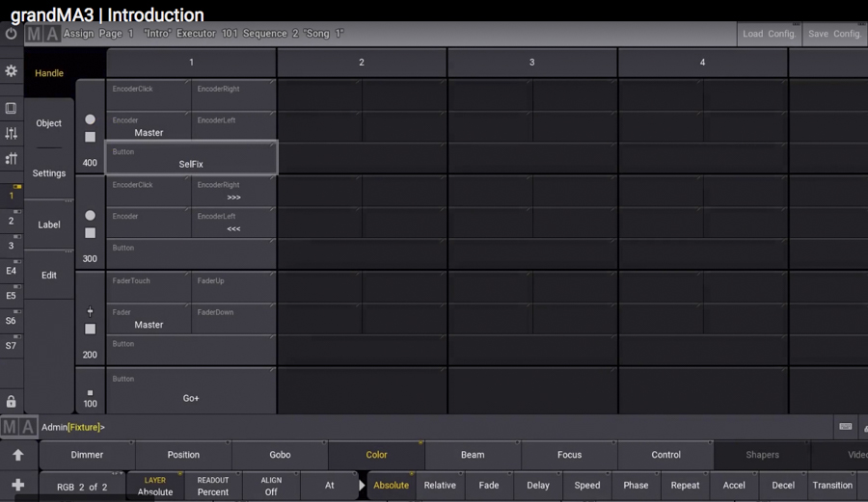Click the Settings button
The width and height of the screenshot is (868, 502).
[x=49, y=173]
